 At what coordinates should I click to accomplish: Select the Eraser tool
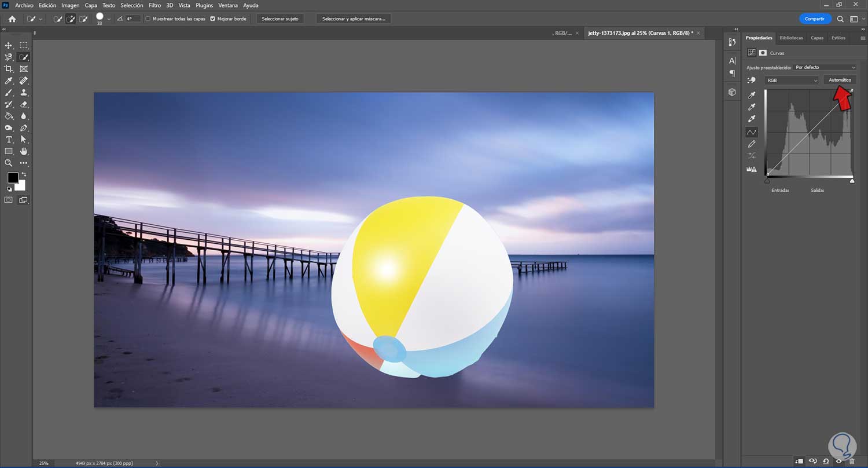tap(24, 104)
